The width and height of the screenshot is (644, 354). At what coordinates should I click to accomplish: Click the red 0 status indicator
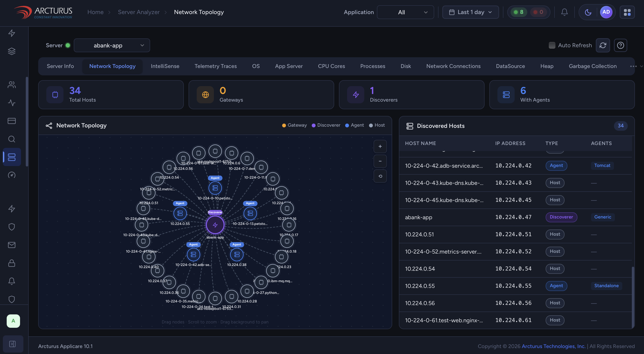(x=538, y=12)
